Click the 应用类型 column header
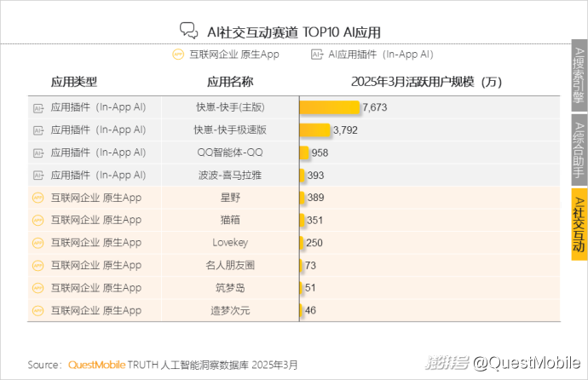 click(74, 82)
